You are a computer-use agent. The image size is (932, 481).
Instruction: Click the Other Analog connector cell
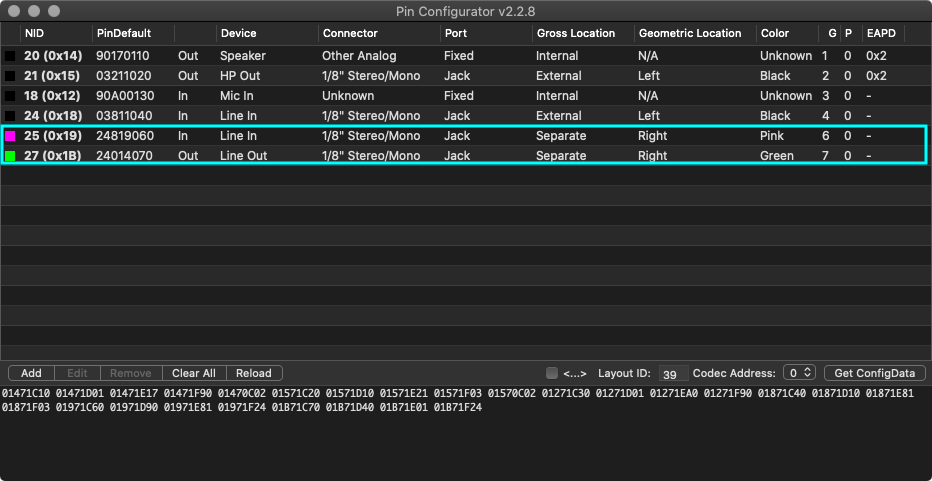click(359, 56)
